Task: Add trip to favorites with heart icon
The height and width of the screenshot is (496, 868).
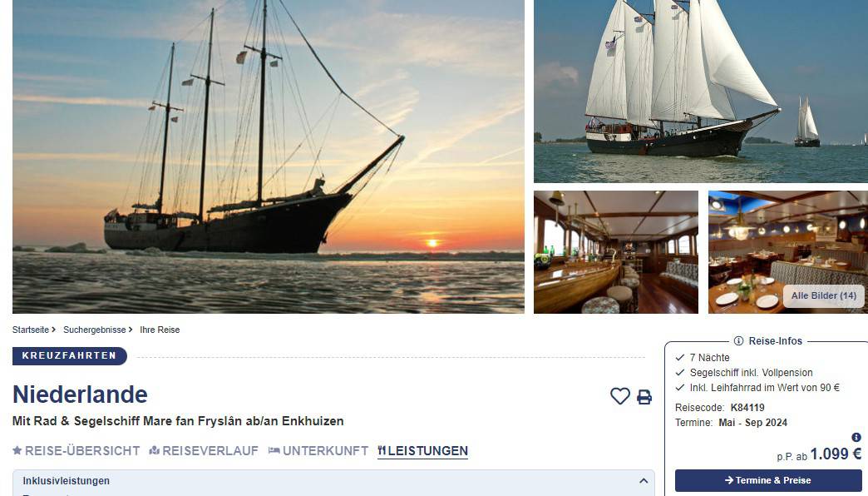Action: pyautogui.click(x=620, y=396)
